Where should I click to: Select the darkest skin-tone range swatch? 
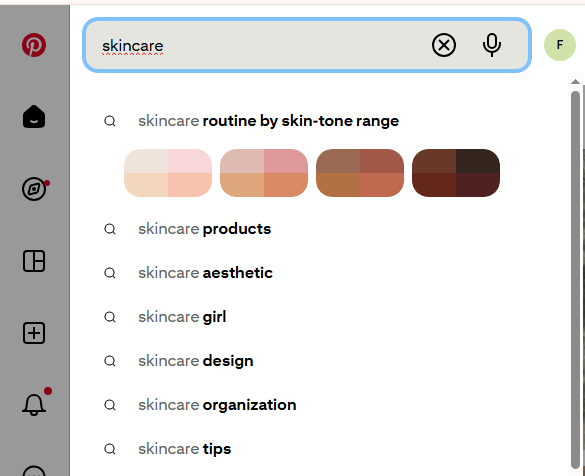point(456,173)
